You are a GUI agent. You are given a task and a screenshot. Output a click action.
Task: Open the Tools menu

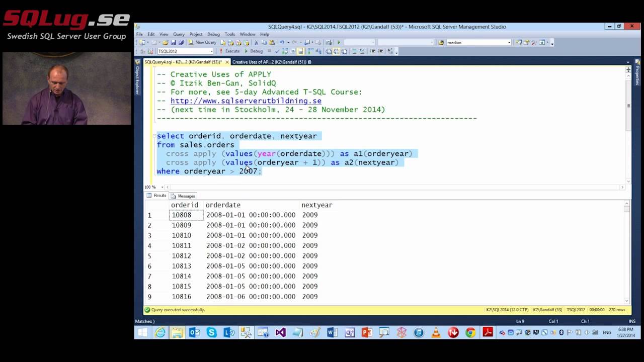[x=230, y=34]
